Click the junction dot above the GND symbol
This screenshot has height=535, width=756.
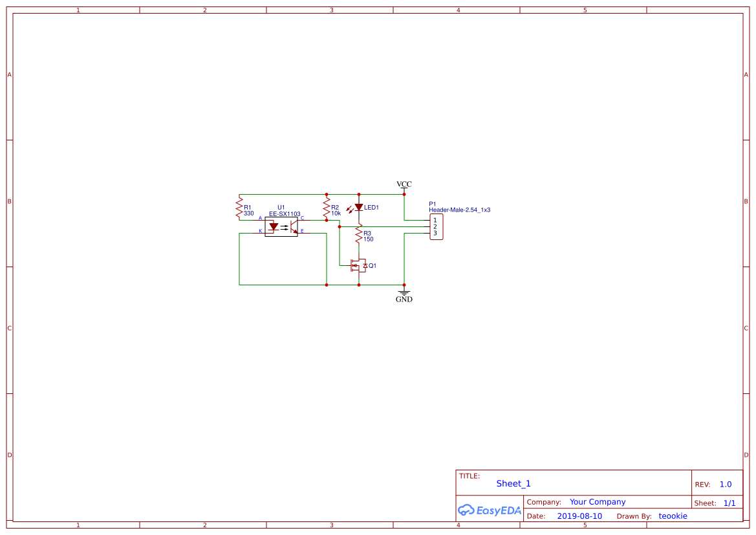pyautogui.click(x=404, y=285)
